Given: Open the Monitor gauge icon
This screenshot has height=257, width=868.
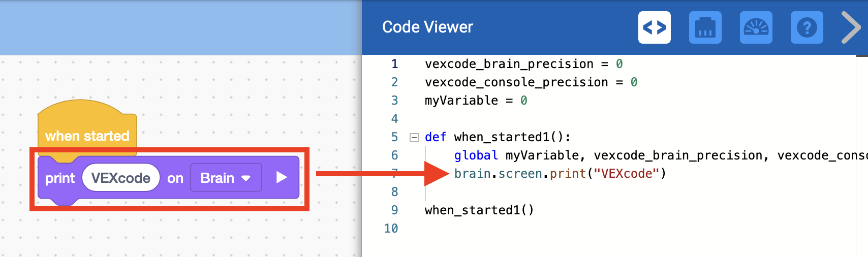Looking at the screenshot, I should coord(756,27).
